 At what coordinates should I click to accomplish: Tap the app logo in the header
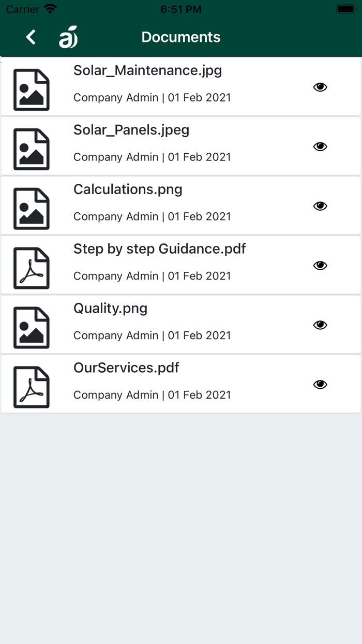click(x=68, y=37)
